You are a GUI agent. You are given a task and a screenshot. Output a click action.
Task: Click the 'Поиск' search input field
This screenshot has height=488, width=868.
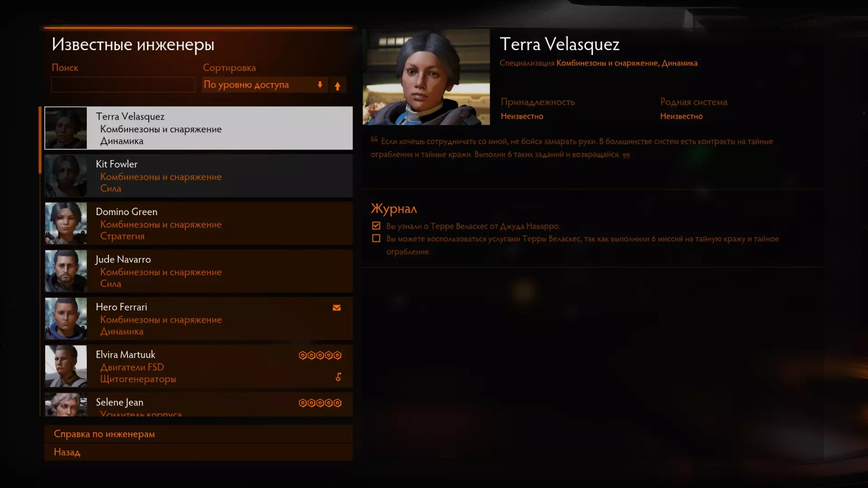point(123,85)
